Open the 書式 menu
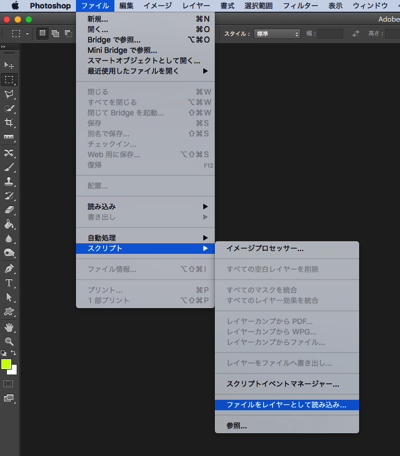400x456 pixels. 227,6
